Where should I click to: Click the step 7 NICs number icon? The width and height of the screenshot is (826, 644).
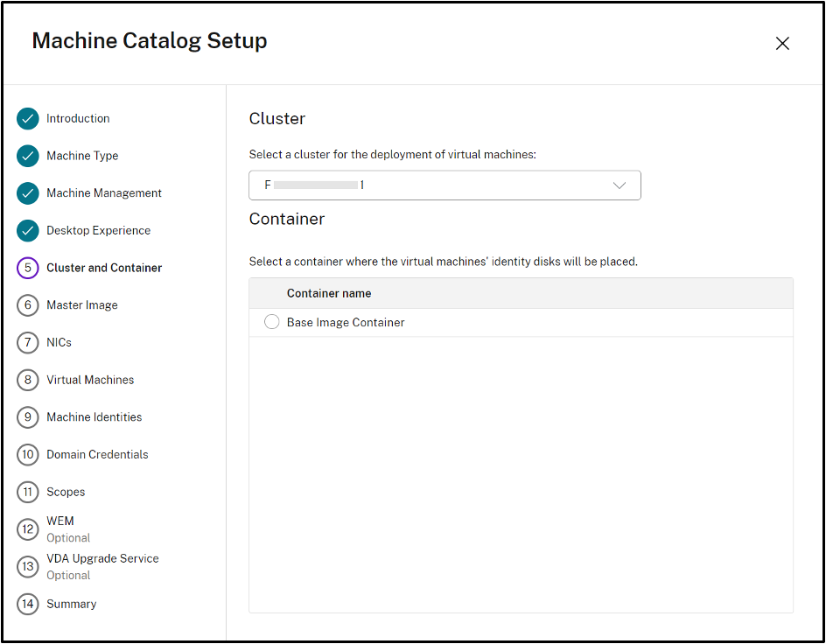(28, 343)
